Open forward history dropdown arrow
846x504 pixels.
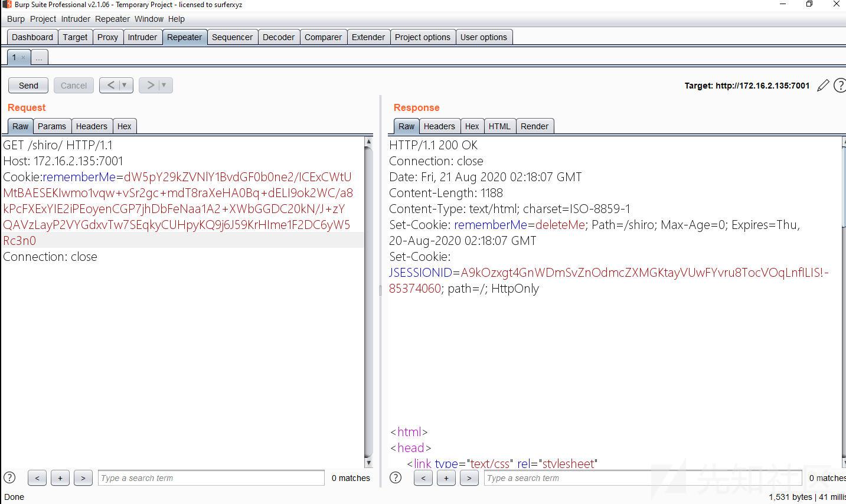coord(164,85)
